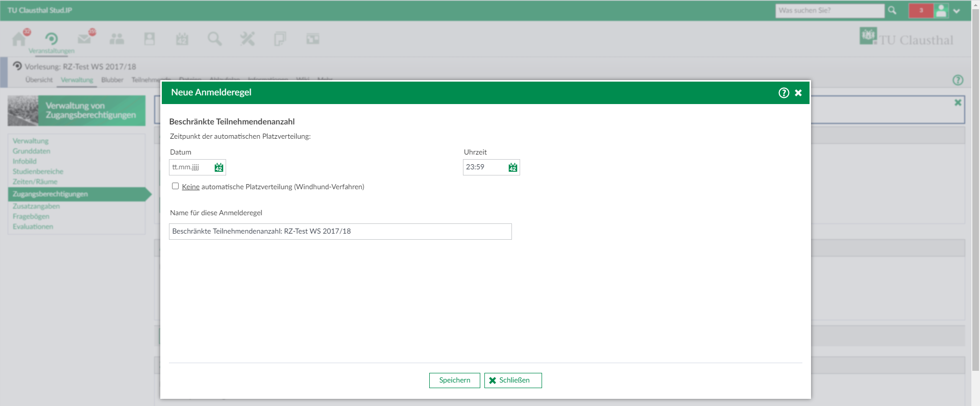
Task: Open the Community people icon
Action: pos(117,39)
